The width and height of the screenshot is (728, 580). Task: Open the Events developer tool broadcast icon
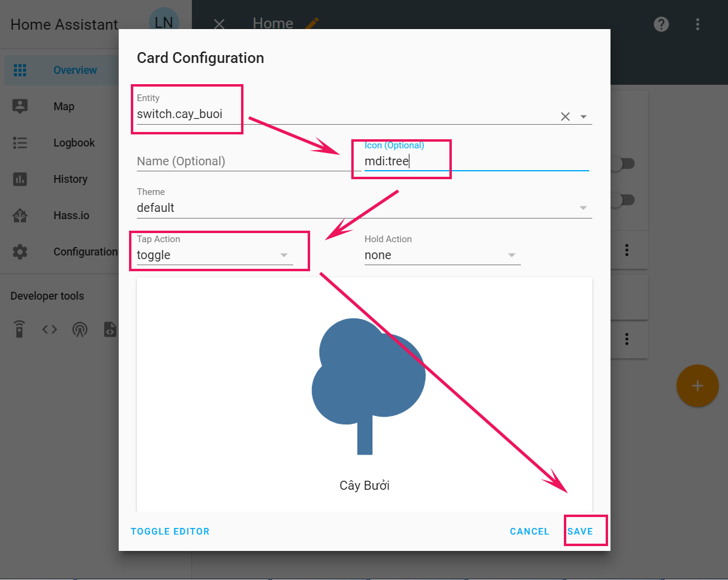click(79, 329)
